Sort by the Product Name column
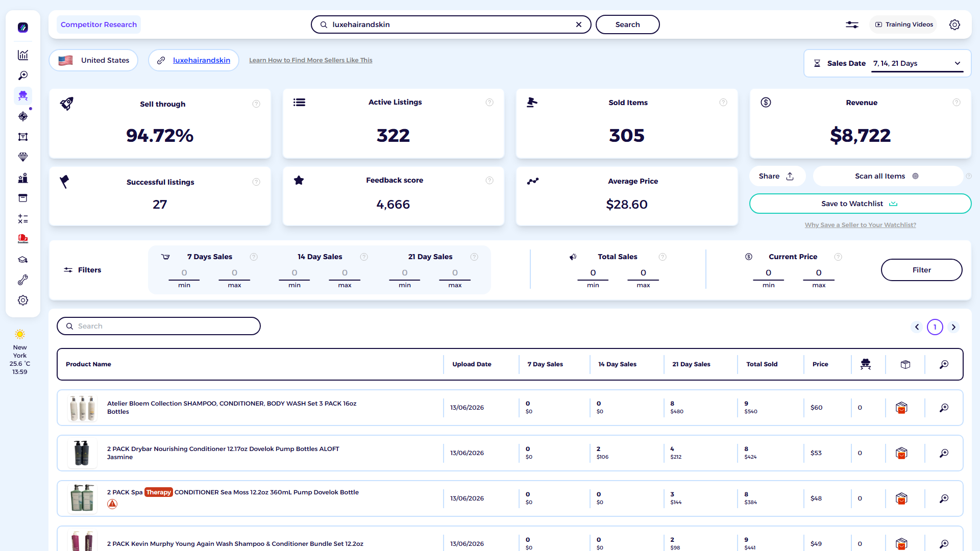This screenshot has height=551, width=980. tap(88, 364)
